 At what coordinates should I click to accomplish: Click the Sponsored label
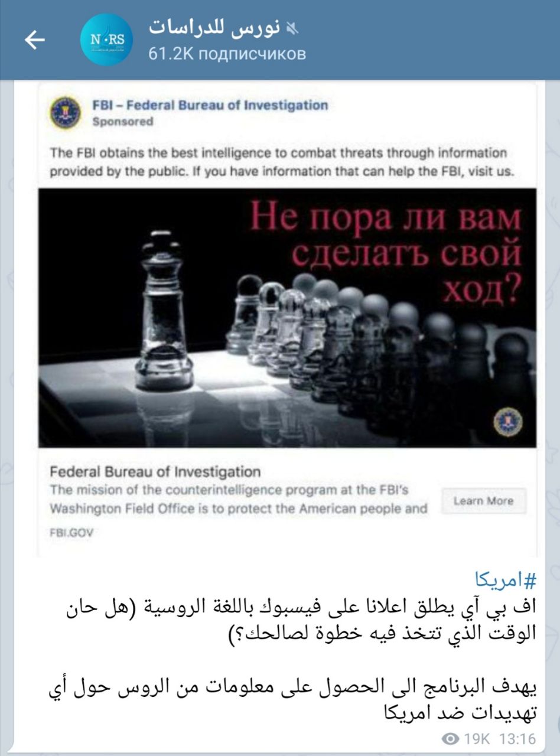(x=122, y=122)
